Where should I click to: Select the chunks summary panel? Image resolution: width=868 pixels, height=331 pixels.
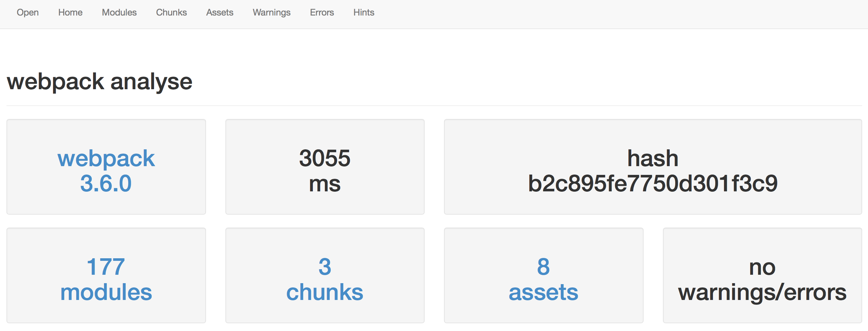pos(325,275)
